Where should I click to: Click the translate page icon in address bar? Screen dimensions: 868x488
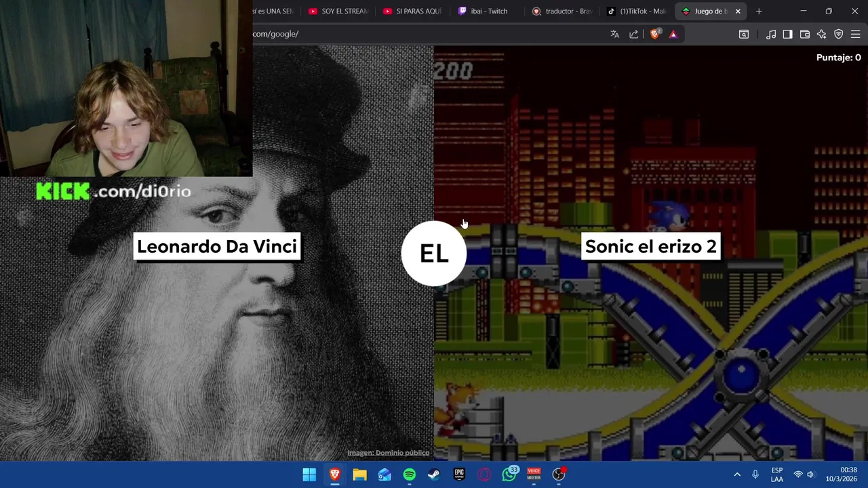[x=614, y=34]
